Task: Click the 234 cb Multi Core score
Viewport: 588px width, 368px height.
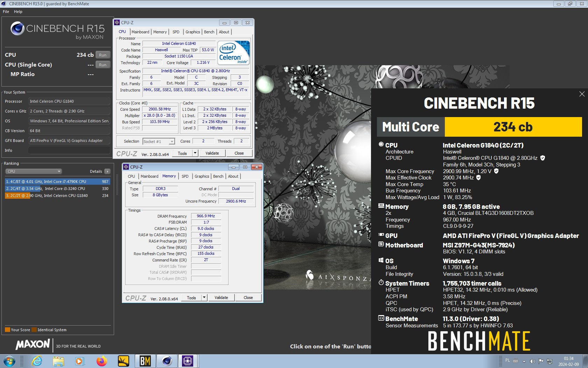Action: (x=513, y=127)
